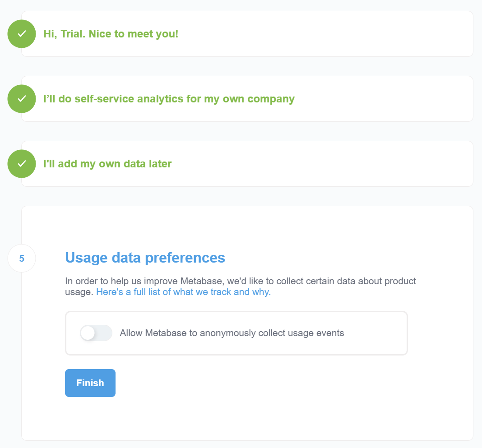Click the green checkmark beside "Hi, Trial"
482x448 pixels.
[x=22, y=34]
